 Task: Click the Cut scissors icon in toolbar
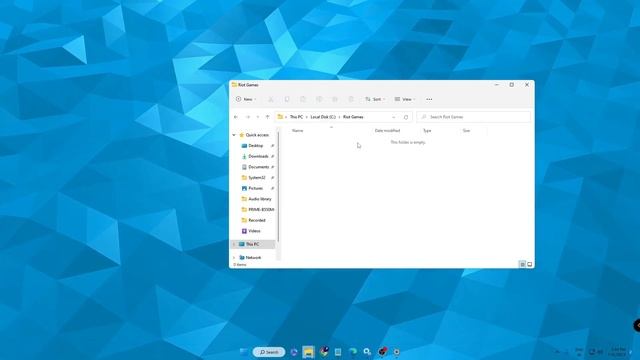click(271, 99)
